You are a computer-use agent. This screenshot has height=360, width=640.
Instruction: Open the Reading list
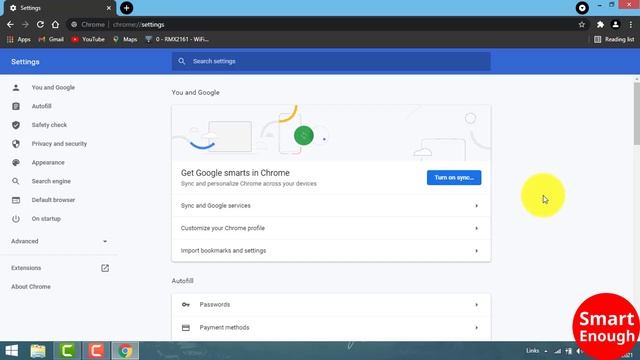point(614,39)
